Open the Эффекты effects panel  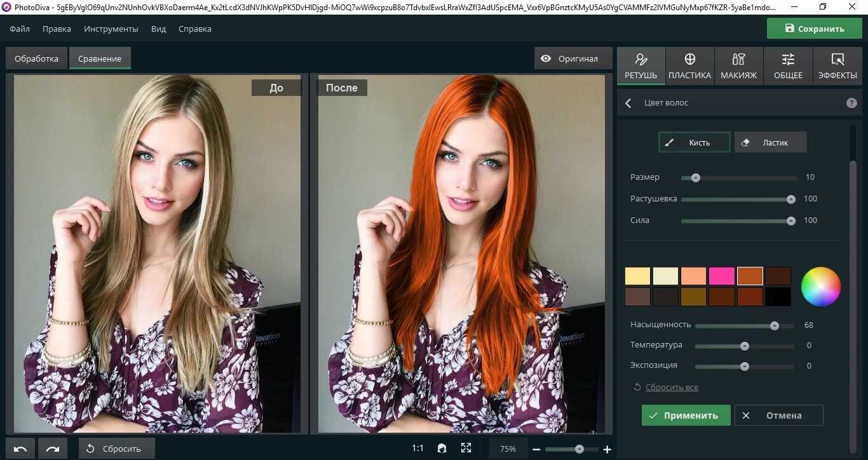click(x=837, y=66)
